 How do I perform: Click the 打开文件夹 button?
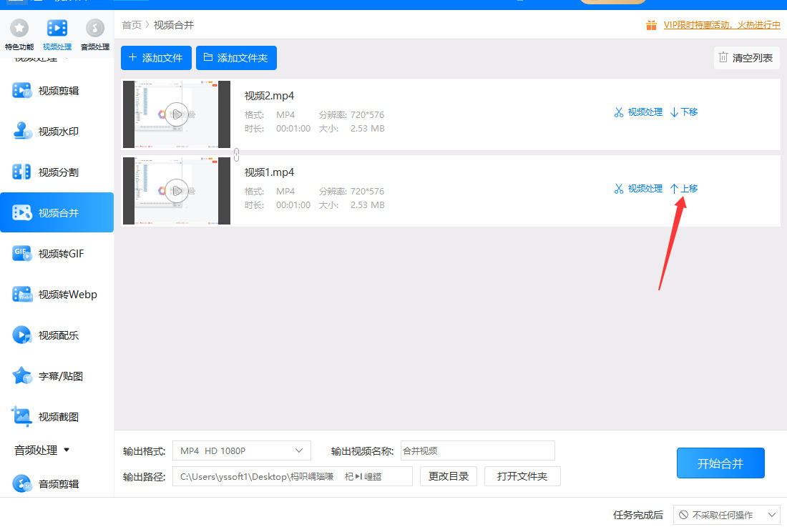[522, 476]
